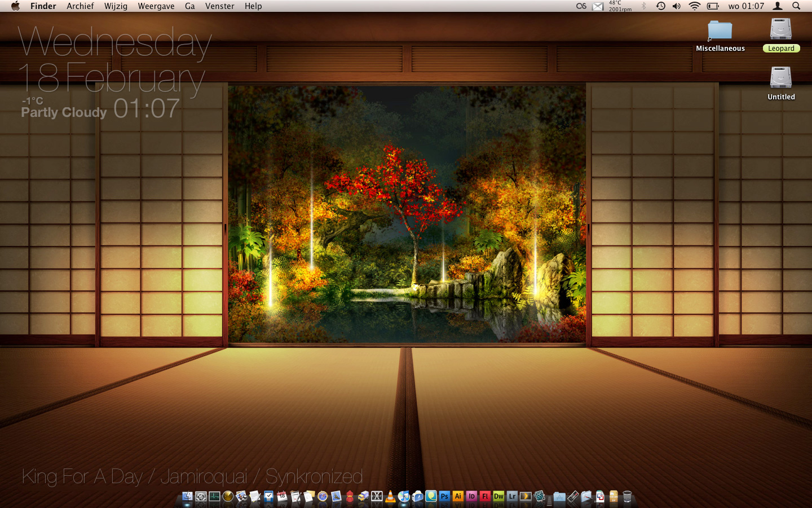The image size is (812, 508).
Task: Open X11 from the Dock
Action: click(377, 497)
